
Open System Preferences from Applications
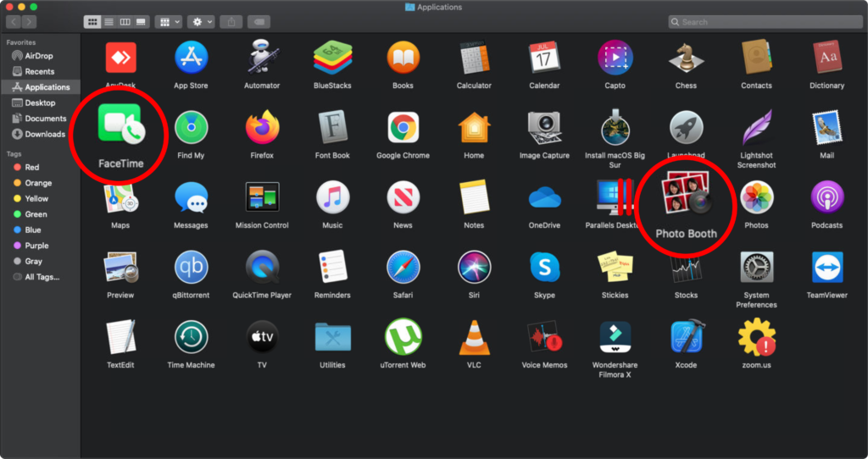(x=756, y=267)
